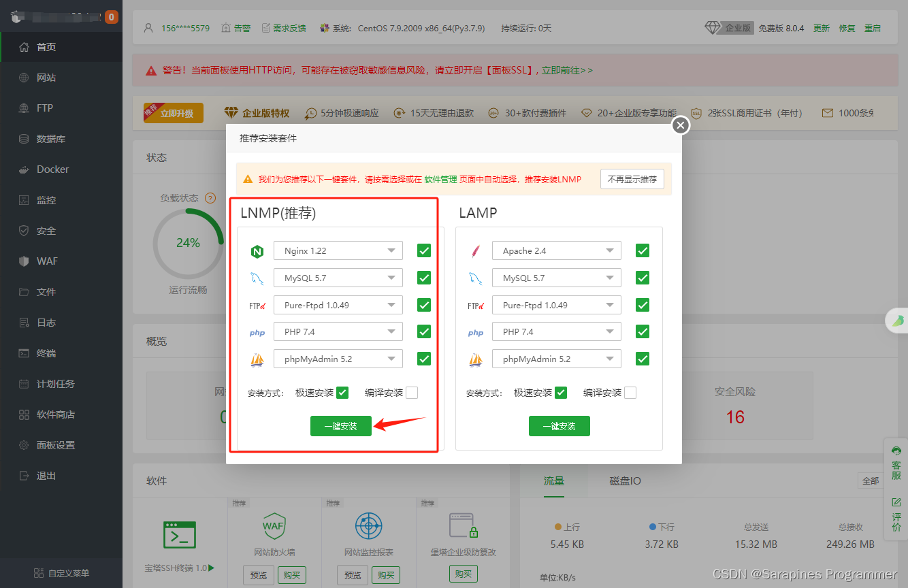The width and height of the screenshot is (908, 588).
Task: Uncheck the Nginx 1.22 checkbox in LNMP
Action: pos(424,251)
